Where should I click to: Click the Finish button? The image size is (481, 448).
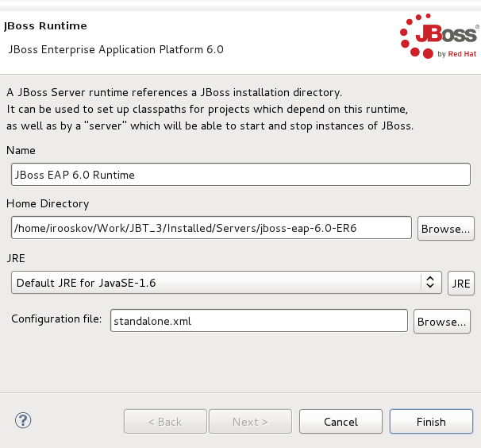tap(431, 421)
